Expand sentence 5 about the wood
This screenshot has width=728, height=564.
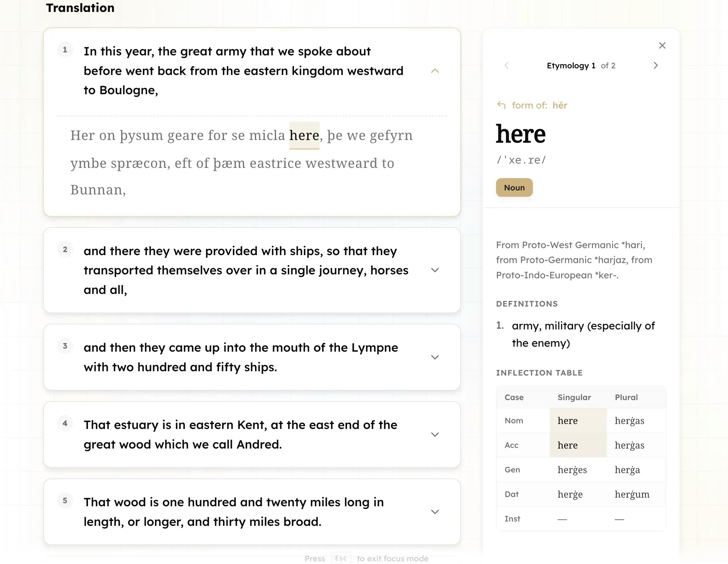coord(435,512)
